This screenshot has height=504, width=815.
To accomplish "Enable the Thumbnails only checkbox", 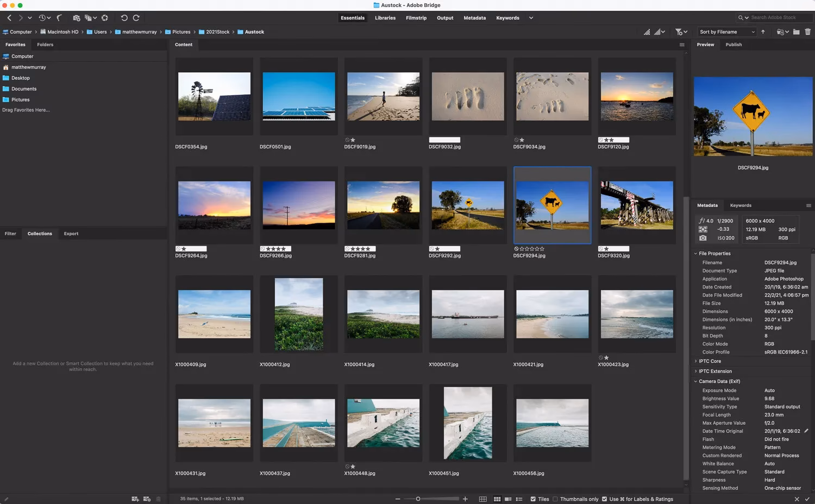I will pos(555,499).
